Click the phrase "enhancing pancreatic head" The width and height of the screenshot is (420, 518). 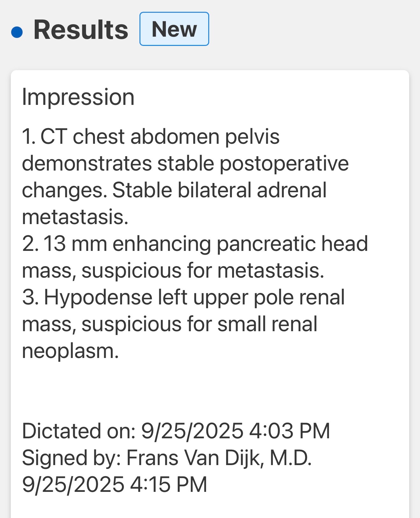coord(240,244)
